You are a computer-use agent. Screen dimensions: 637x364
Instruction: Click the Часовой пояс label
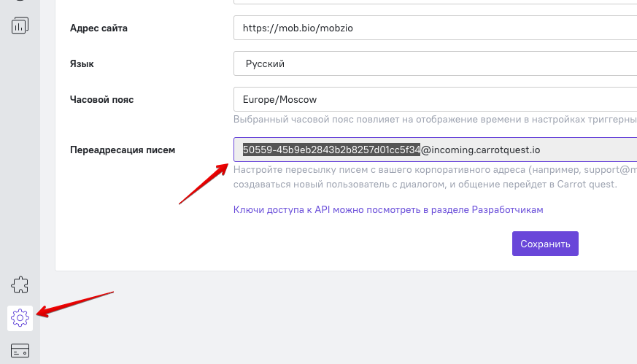(x=101, y=99)
